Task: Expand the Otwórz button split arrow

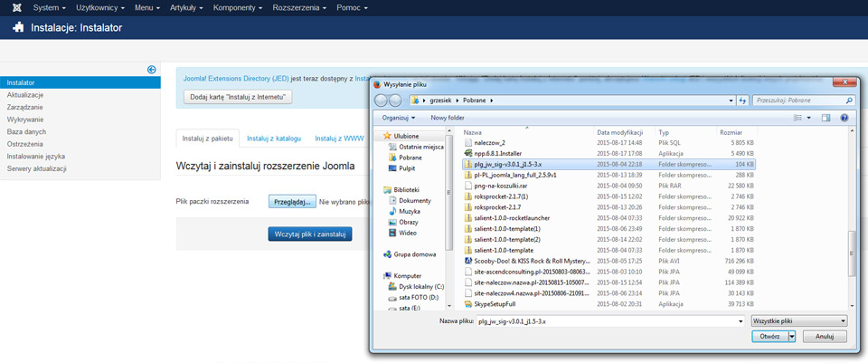Action: 792,337
